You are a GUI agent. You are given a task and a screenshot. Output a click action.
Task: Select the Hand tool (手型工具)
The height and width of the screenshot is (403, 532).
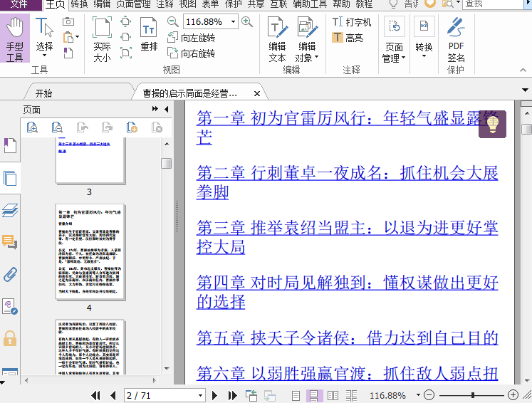14,39
